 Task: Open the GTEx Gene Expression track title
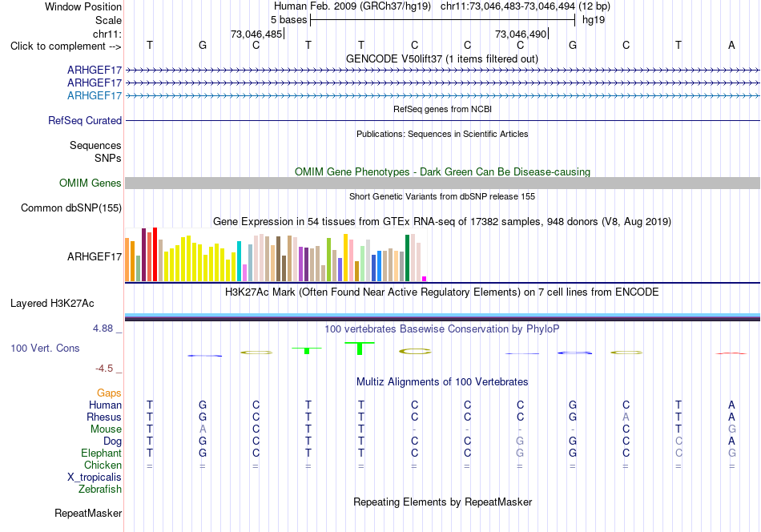tap(442, 222)
